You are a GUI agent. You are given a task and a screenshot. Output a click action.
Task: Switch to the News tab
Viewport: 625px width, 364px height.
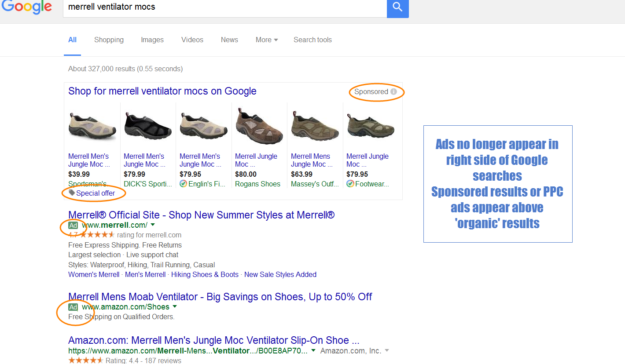pyautogui.click(x=229, y=40)
